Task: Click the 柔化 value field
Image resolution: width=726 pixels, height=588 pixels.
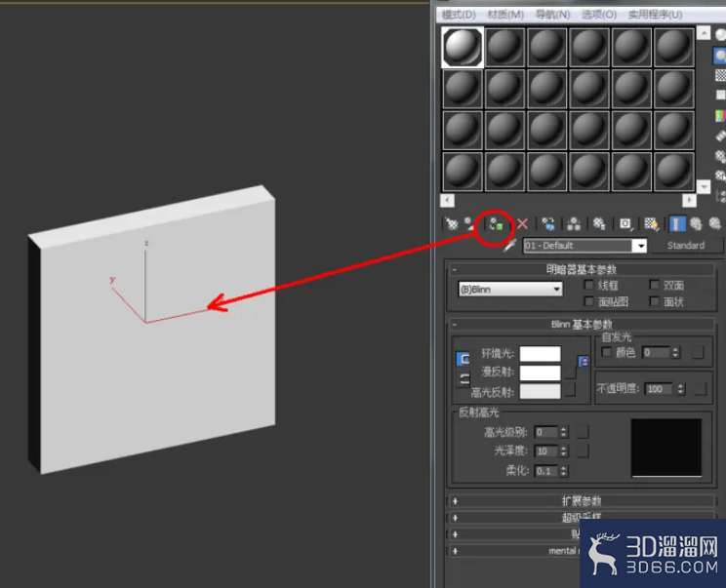Action: [x=546, y=471]
